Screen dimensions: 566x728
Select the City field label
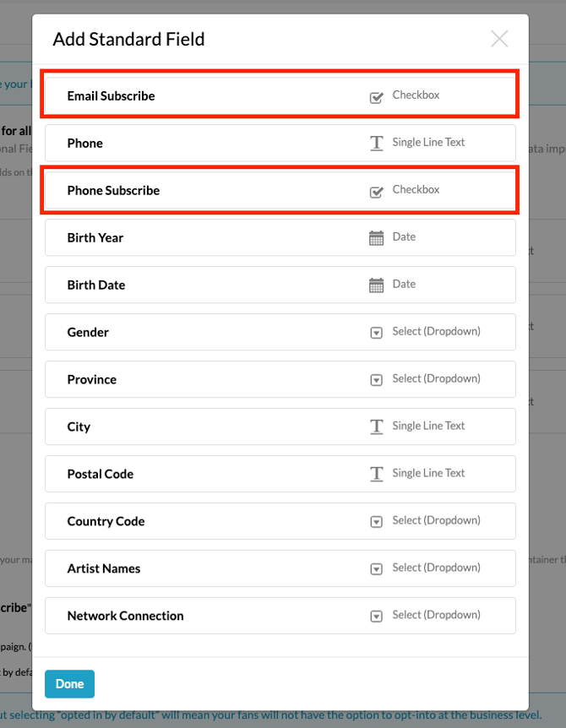point(79,427)
